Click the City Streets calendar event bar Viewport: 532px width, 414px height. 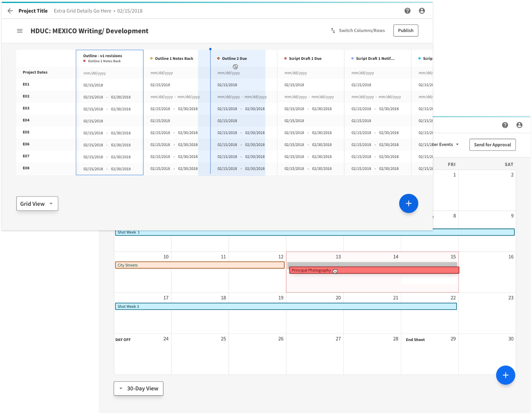(199, 265)
